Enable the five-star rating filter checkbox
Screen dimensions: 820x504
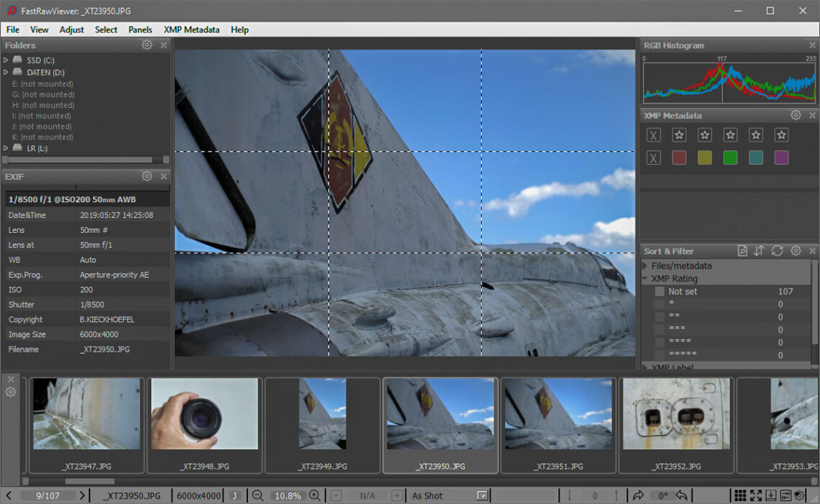660,355
